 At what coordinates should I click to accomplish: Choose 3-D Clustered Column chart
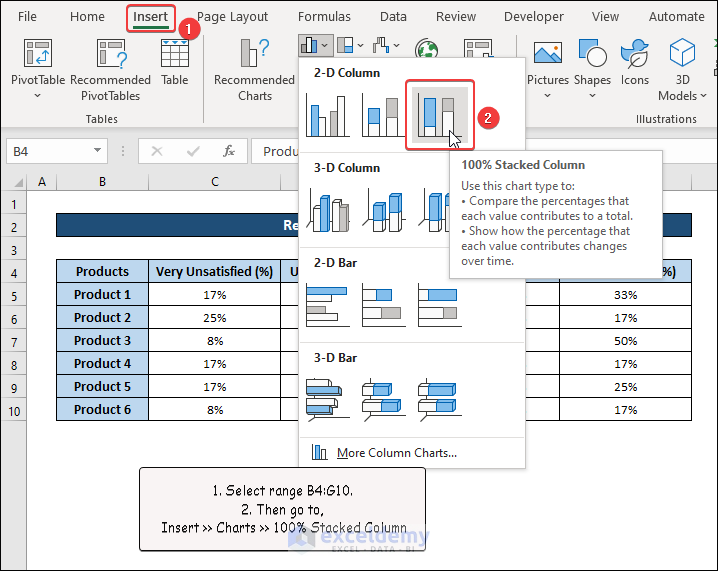click(328, 211)
